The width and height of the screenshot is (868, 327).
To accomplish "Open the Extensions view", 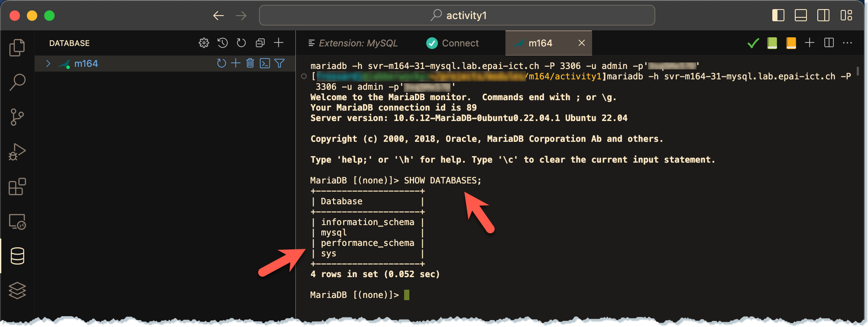I will (x=17, y=186).
